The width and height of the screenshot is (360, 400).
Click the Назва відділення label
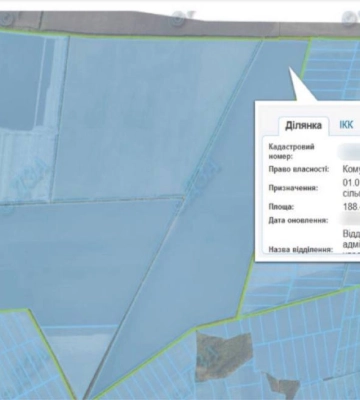(300, 249)
